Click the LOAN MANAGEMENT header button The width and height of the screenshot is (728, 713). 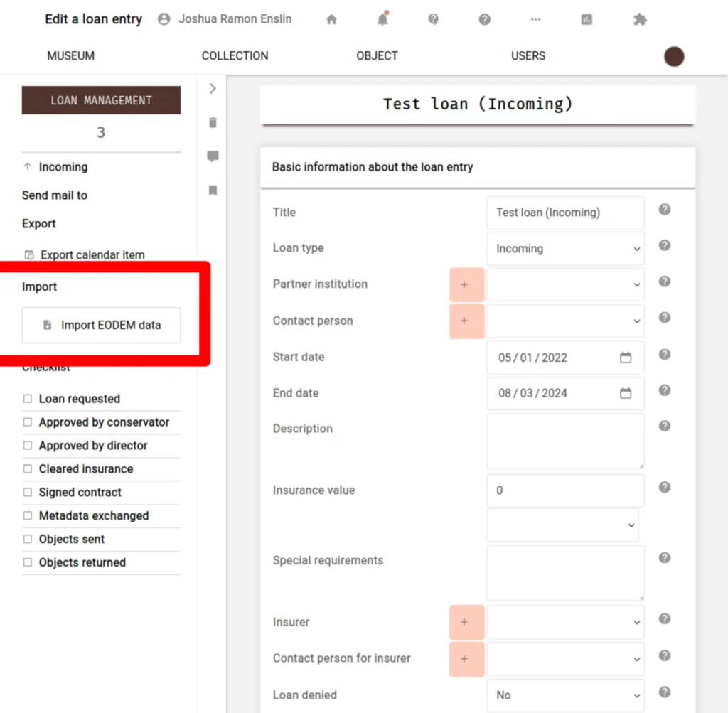(x=101, y=100)
